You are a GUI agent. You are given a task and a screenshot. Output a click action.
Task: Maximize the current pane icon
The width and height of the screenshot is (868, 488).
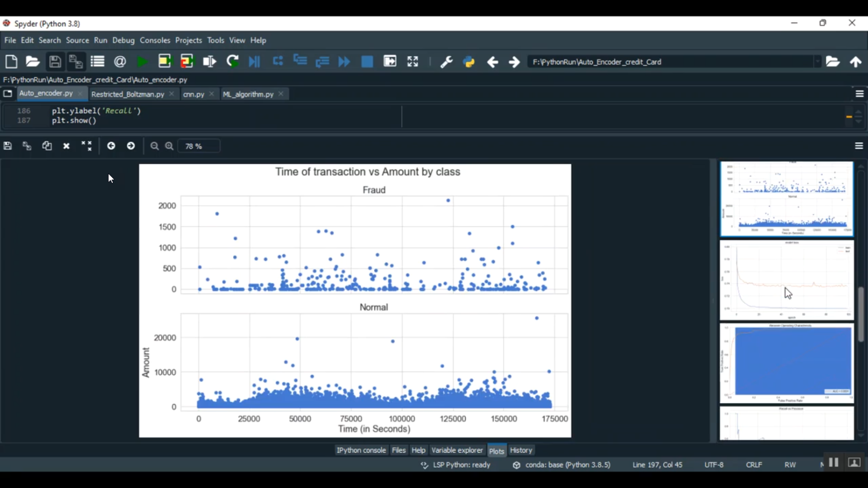tap(413, 62)
